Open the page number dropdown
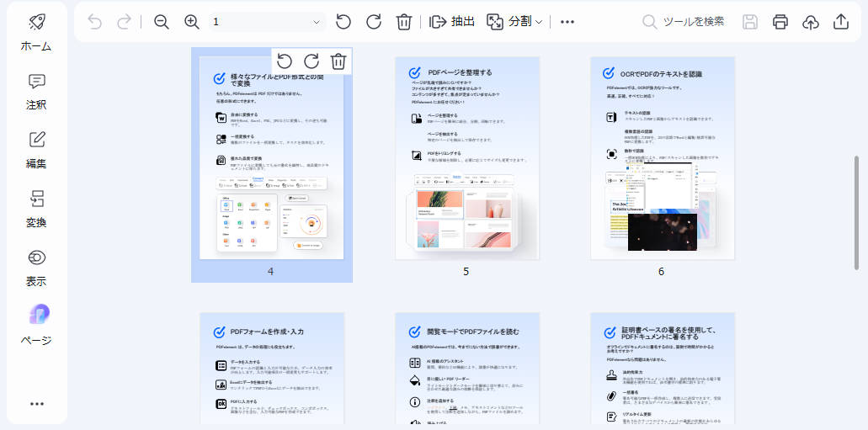 [267, 22]
